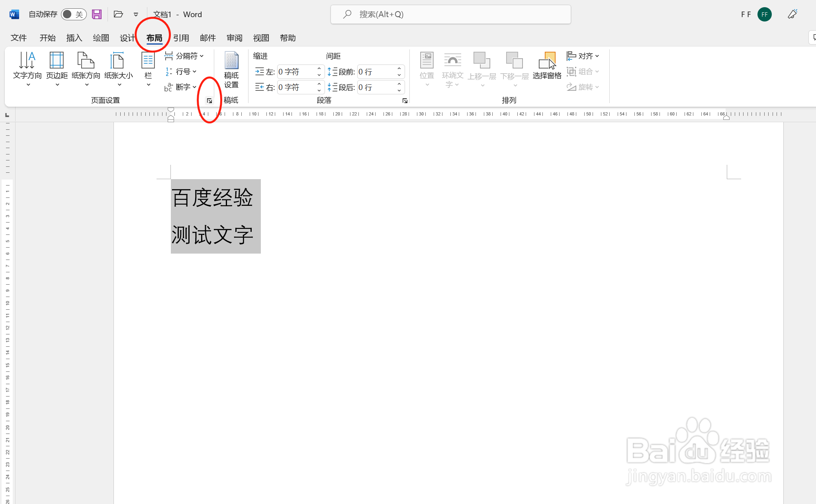Switch to the Insert (插入) tab
The image size is (816, 504).
pyautogui.click(x=74, y=38)
